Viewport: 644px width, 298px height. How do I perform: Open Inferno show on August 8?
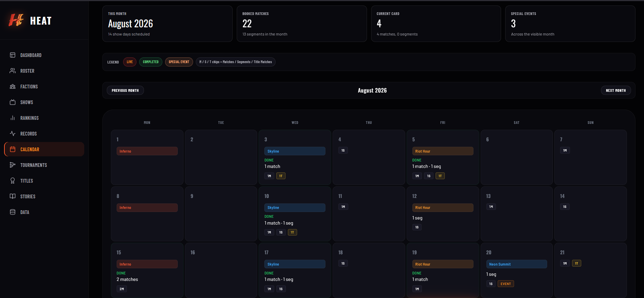[x=147, y=208]
